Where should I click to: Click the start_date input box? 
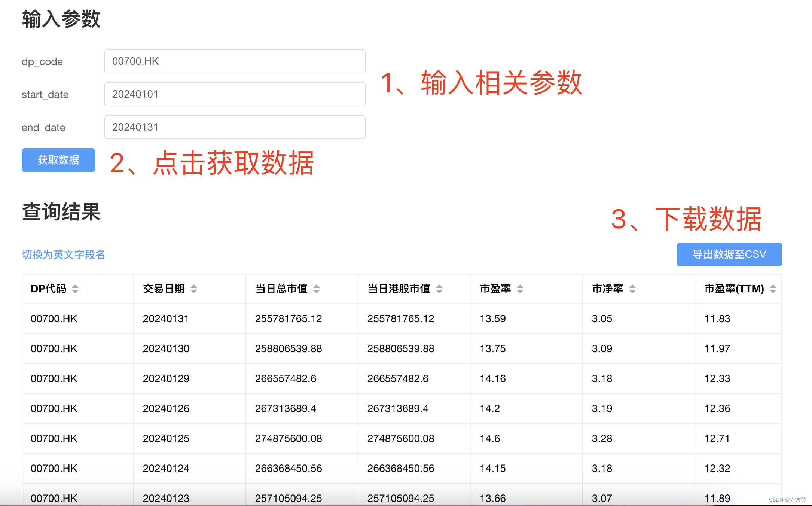235,94
